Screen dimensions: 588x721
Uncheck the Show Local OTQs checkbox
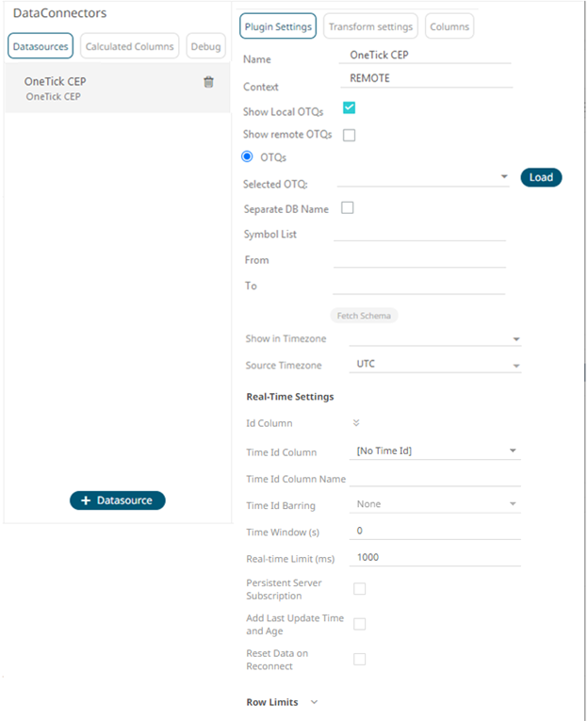point(349,108)
